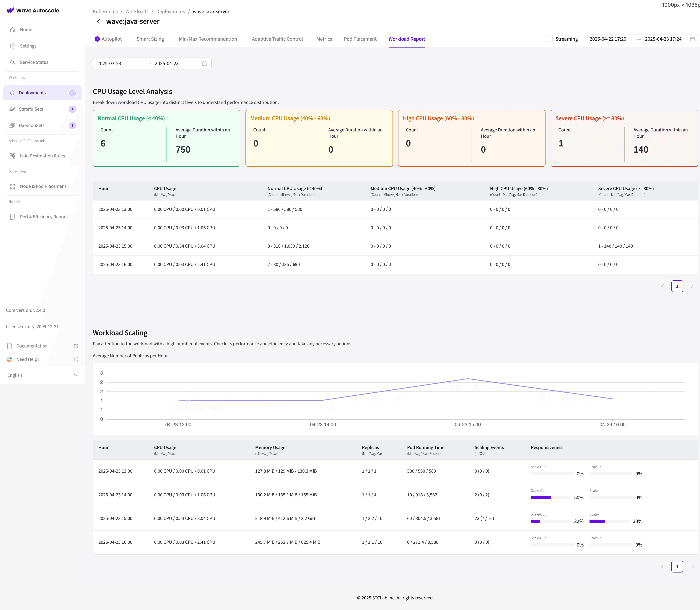Image resolution: width=700 pixels, height=610 pixels.
Task: Select the Workload Report tab
Action: pyautogui.click(x=406, y=39)
